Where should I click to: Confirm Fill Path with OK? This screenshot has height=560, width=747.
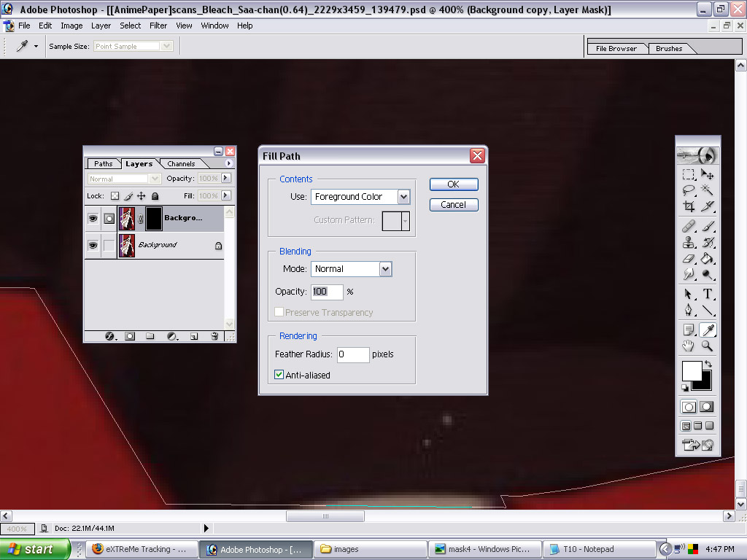pos(454,184)
